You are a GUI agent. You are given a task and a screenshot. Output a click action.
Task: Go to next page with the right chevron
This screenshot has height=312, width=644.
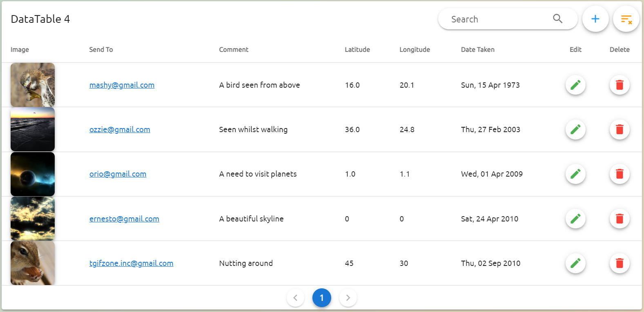[348, 298]
